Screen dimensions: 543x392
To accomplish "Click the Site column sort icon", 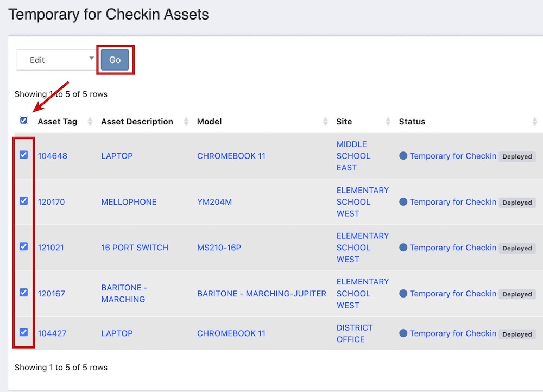I will [x=388, y=122].
